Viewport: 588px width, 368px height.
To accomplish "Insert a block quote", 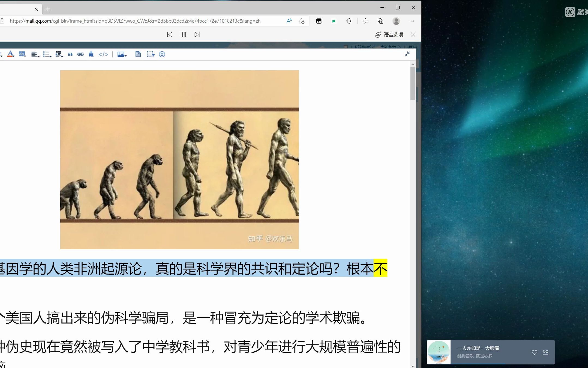I will [70, 54].
